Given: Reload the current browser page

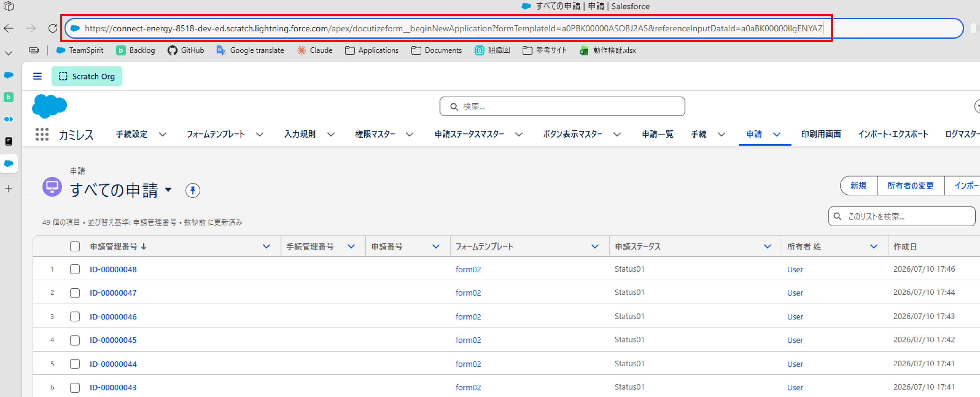Looking at the screenshot, I should pos(53,28).
